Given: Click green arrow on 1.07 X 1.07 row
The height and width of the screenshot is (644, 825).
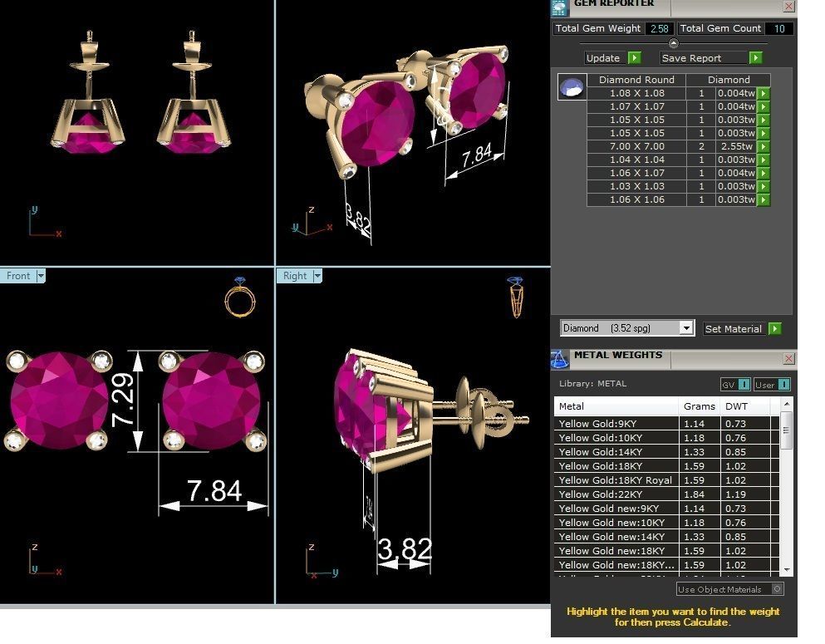Looking at the screenshot, I should point(764,107).
